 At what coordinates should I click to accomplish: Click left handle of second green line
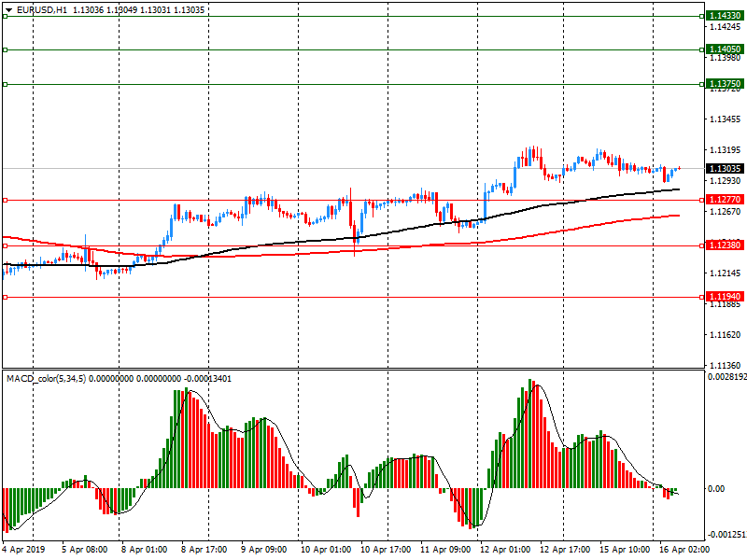[5, 49]
